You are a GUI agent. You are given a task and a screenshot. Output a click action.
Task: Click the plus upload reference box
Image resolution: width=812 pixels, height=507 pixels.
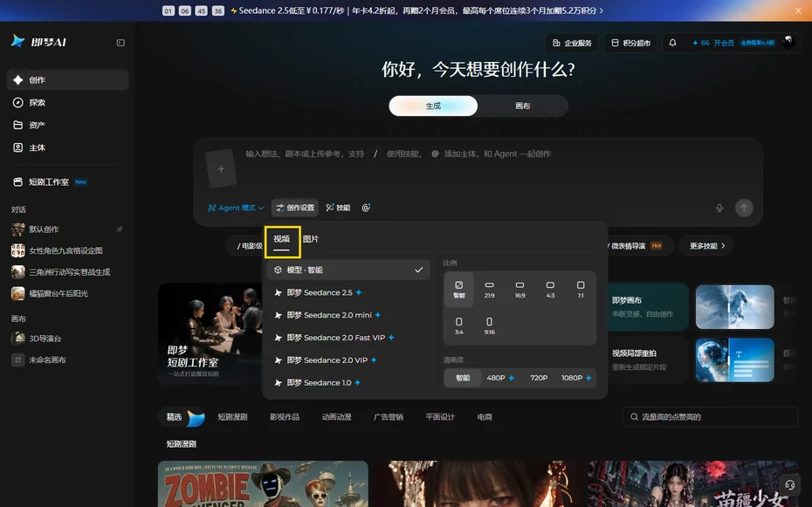coord(221,168)
